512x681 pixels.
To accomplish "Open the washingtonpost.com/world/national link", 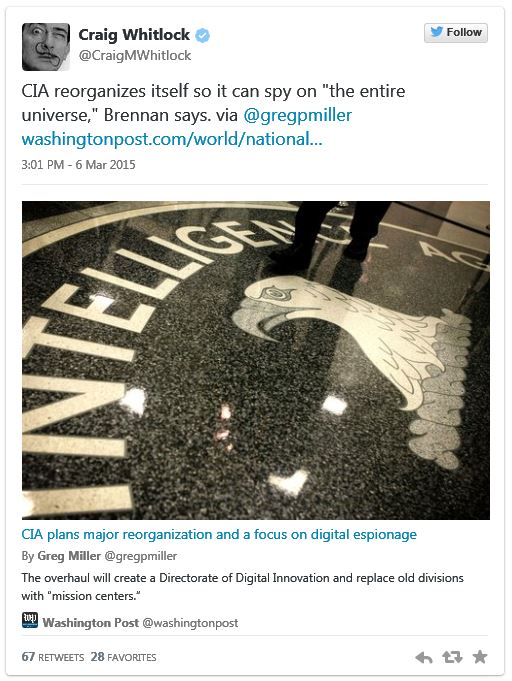I will click(172, 139).
